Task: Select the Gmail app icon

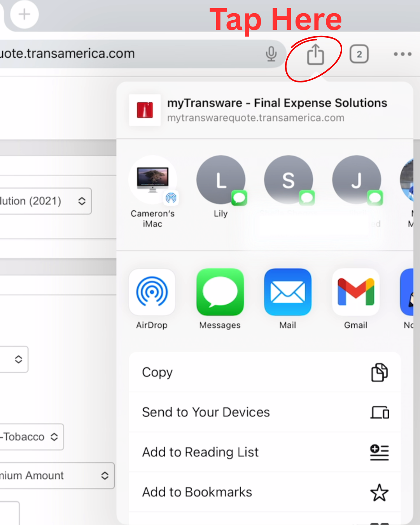Action: (x=356, y=292)
